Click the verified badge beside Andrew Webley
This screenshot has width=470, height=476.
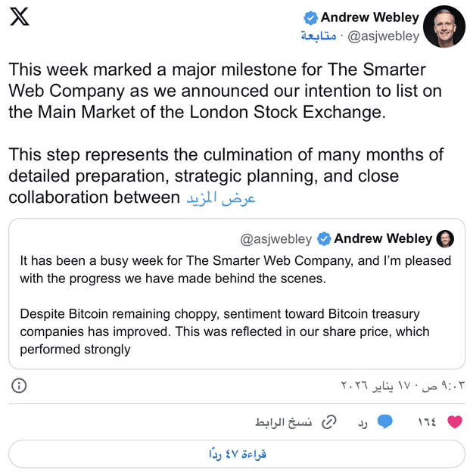(310, 17)
